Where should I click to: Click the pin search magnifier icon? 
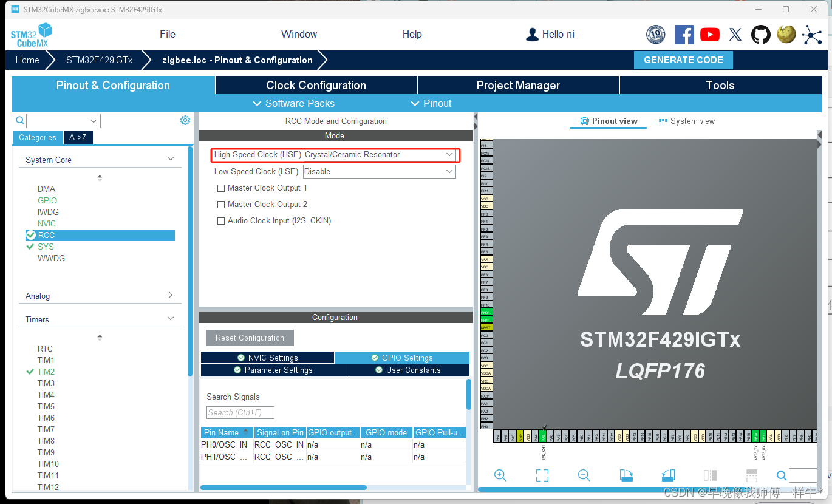782,475
